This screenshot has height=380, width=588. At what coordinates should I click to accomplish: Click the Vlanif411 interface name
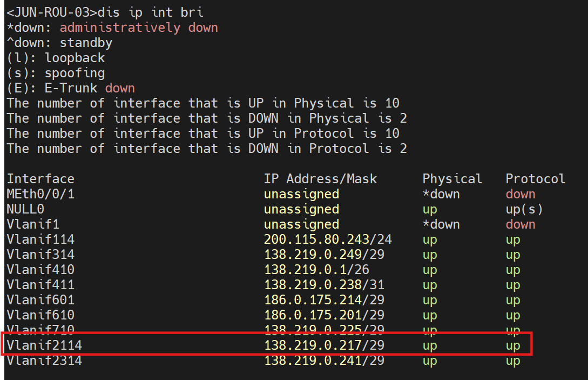[x=40, y=285]
